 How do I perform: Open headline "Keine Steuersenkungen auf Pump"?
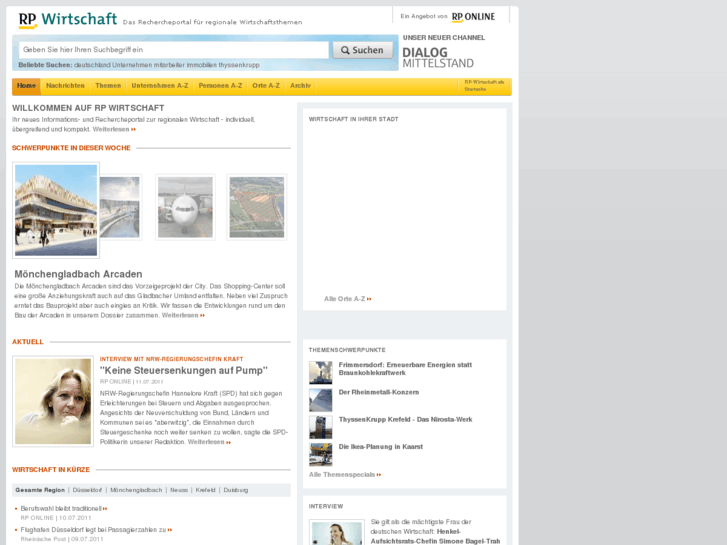(184, 371)
